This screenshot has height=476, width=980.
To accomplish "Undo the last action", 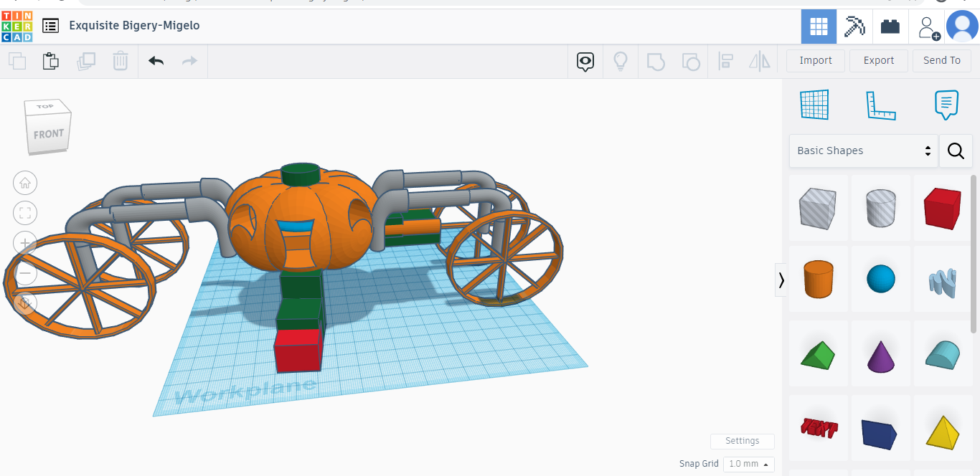I will click(156, 61).
